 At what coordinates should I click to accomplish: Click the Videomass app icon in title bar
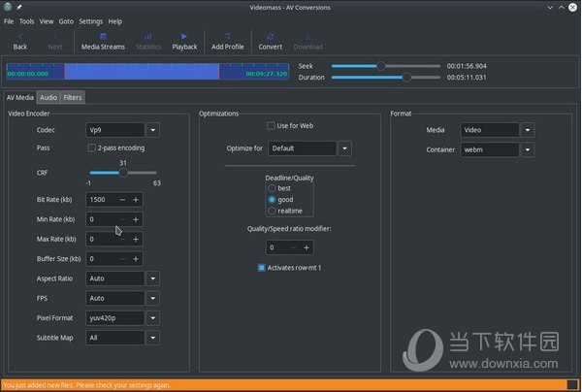pyautogui.click(x=8, y=7)
